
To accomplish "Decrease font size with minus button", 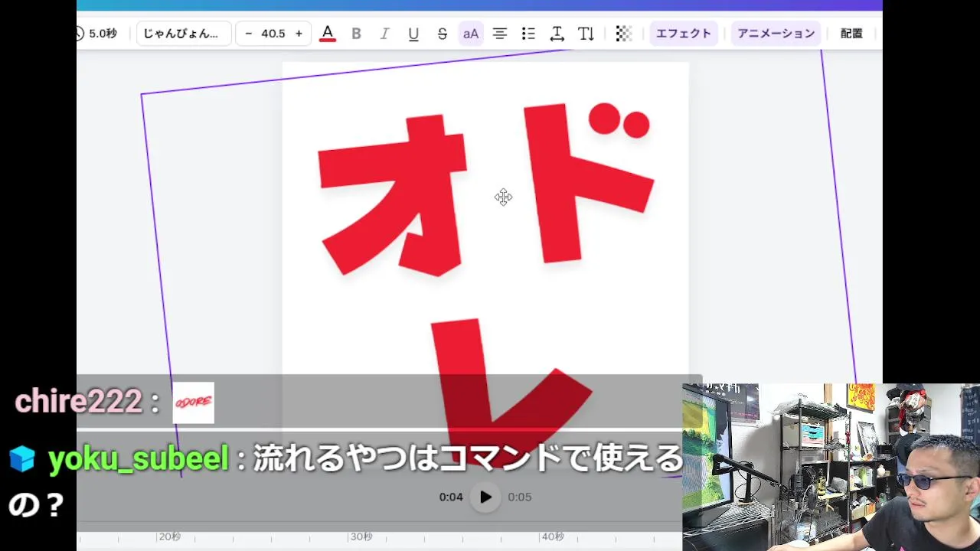I will pos(248,34).
